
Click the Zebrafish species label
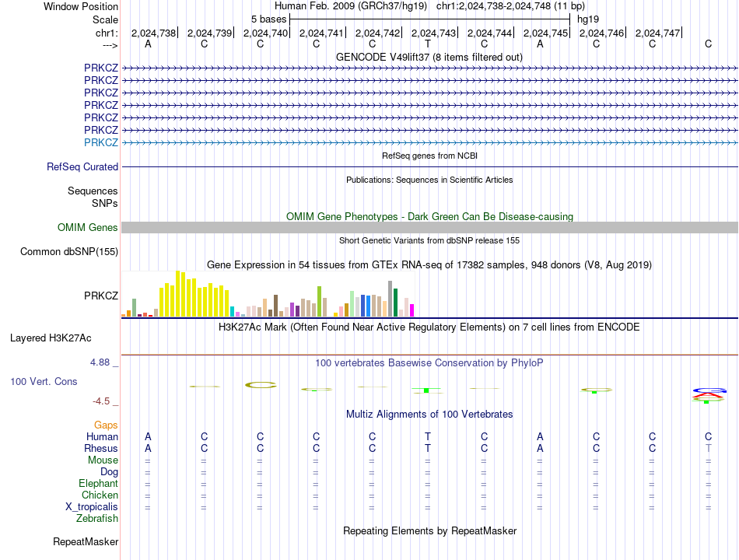pos(97,519)
